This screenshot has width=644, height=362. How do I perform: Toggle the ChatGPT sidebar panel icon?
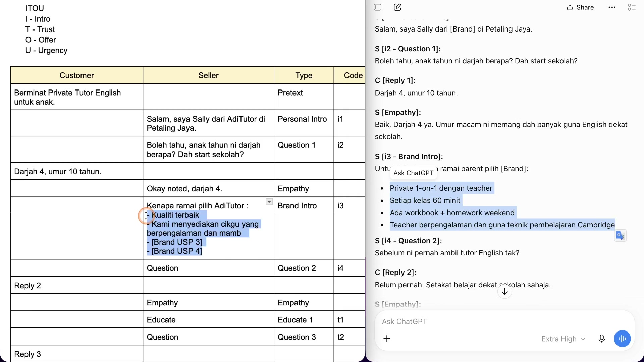[x=378, y=7]
